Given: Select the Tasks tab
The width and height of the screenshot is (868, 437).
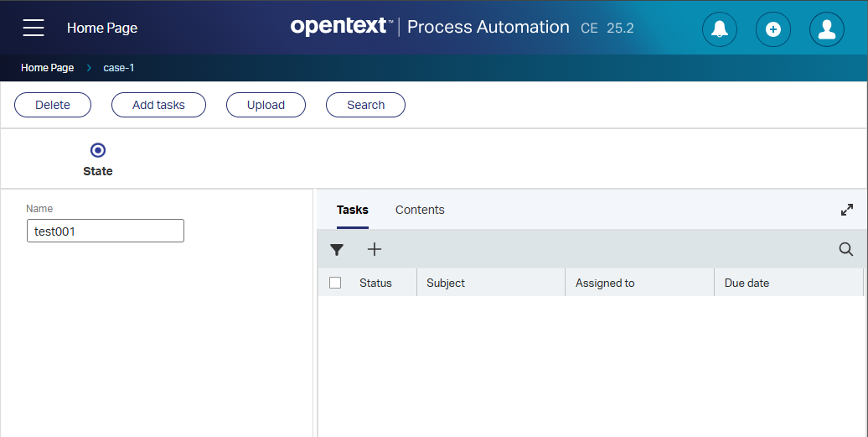Looking at the screenshot, I should tap(352, 210).
